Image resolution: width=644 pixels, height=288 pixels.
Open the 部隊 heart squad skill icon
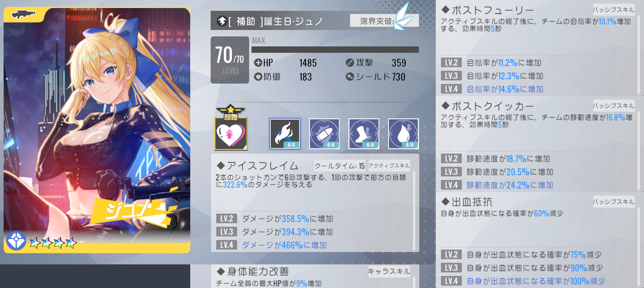coord(231,128)
